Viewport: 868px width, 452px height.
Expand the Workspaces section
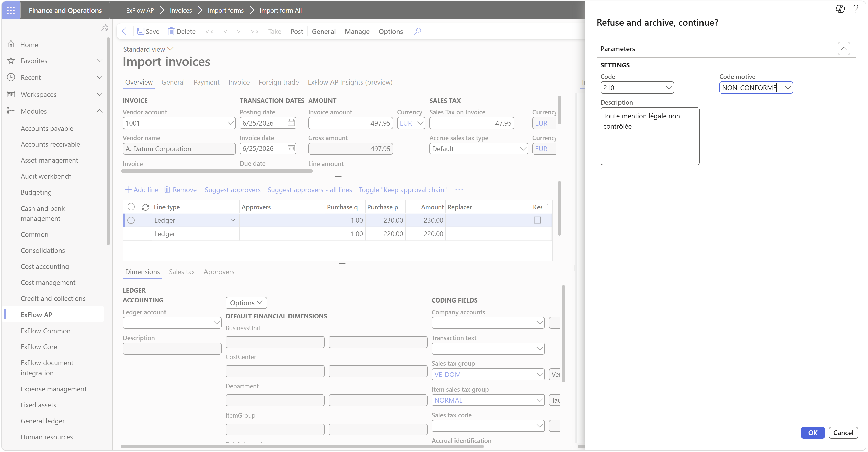click(99, 94)
